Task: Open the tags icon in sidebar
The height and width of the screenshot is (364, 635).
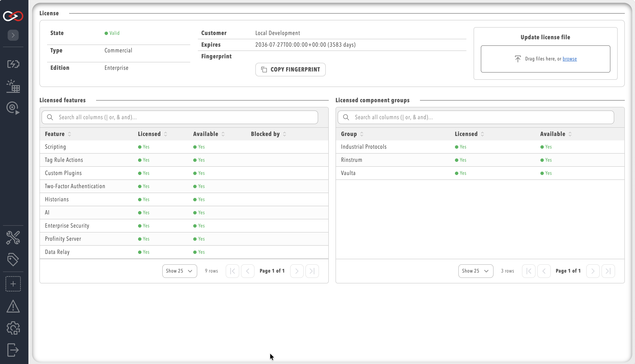Action: tap(13, 259)
